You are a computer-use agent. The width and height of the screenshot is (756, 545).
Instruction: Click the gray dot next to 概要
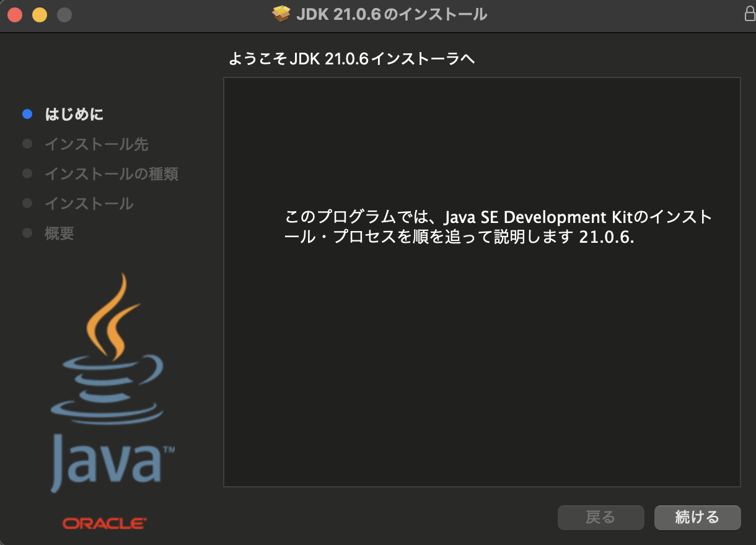27,233
